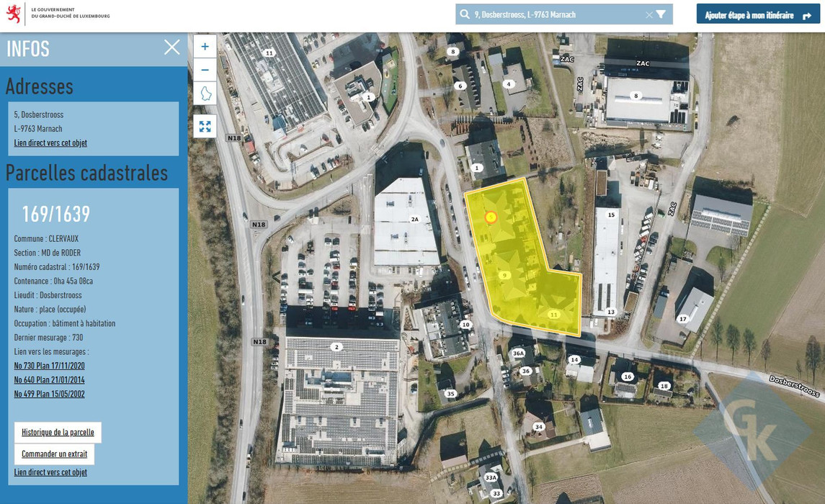Close the INFOS panel

click(171, 48)
